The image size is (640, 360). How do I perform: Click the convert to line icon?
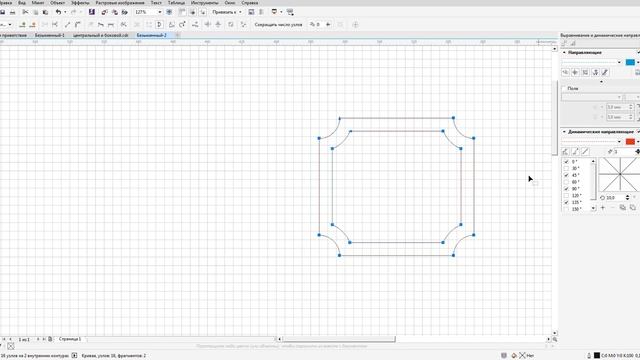[67, 24]
